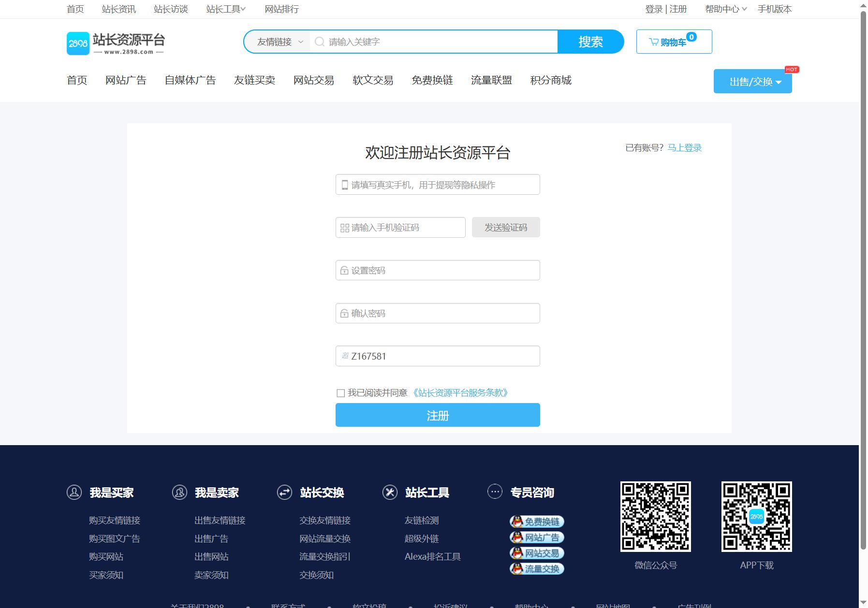
Task: Open the 自媒体广告 navigation item
Action: pyautogui.click(x=190, y=80)
